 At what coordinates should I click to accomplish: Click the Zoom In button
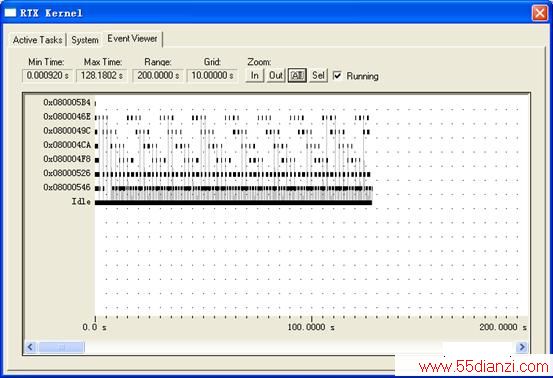255,75
